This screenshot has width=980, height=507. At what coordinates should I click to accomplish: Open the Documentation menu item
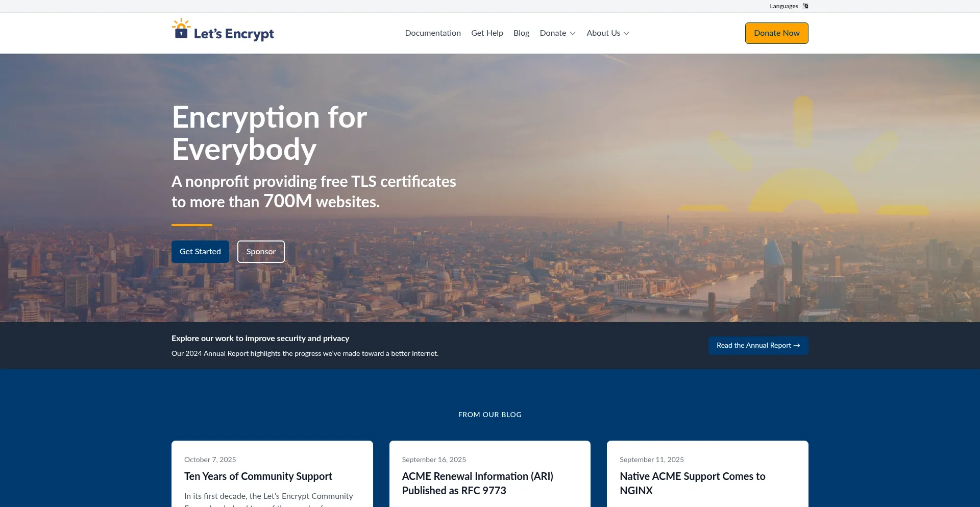(x=433, y=33)
